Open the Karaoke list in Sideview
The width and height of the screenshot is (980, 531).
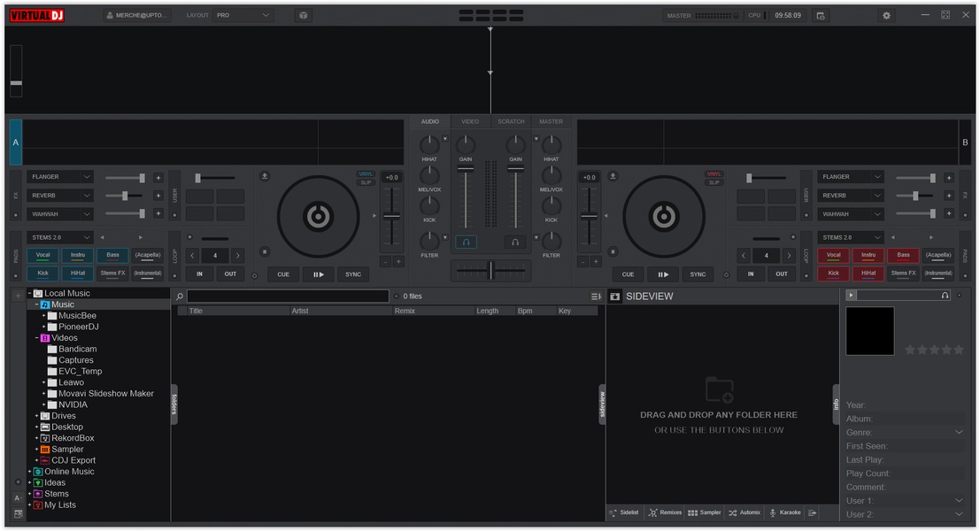coord(784,512)
